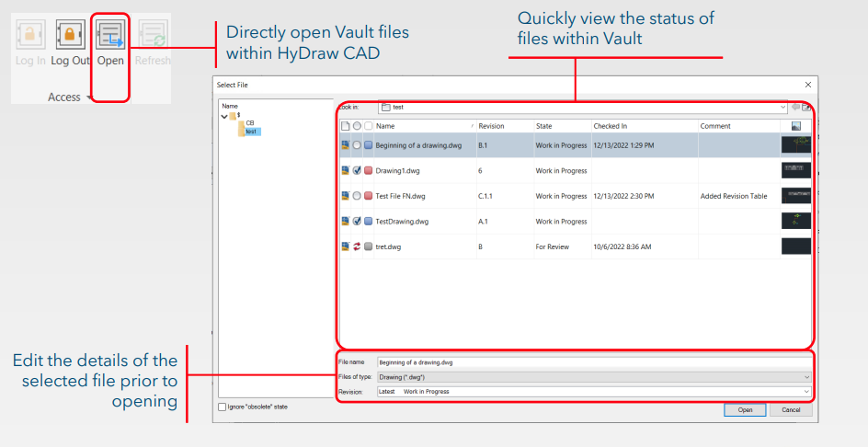The width and height of the screenshot is (868, 447).
Task: Expand the Access panel dropdown arrow
Action: pyautogui.click(x=88, y=98)
